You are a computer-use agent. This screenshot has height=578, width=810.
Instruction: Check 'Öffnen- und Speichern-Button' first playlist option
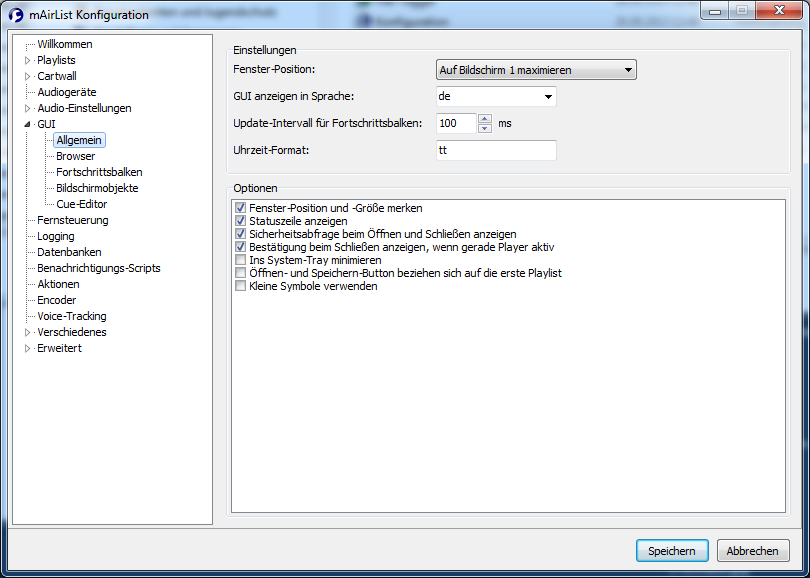(240, 273)
